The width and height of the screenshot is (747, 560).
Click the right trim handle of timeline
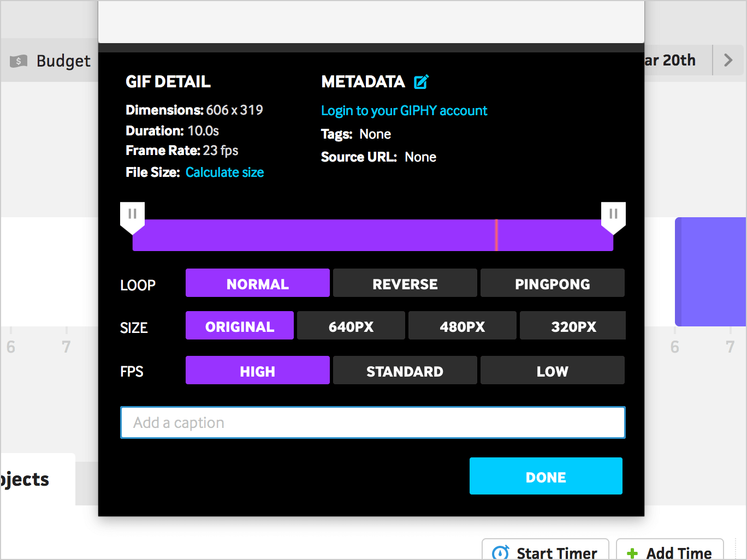613,218
